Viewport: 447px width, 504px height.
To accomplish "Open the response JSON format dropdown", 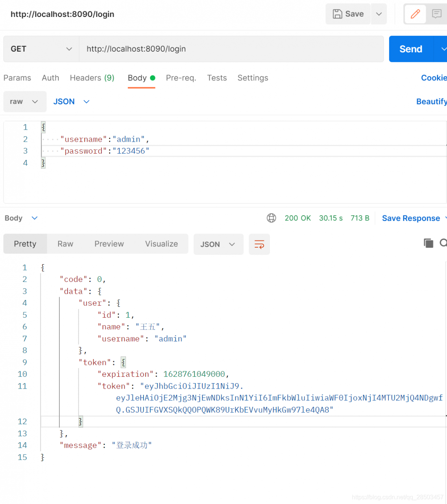I will click(x=218, y=245).
